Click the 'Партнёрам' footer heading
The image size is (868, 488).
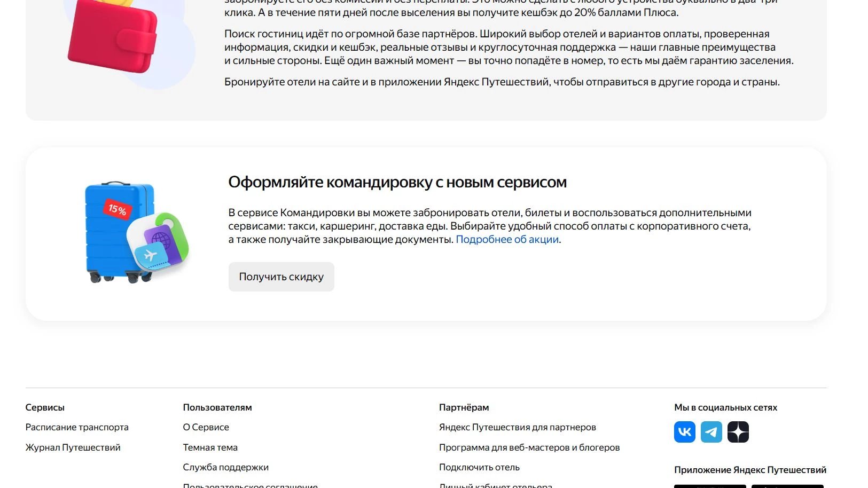(464, 407)
